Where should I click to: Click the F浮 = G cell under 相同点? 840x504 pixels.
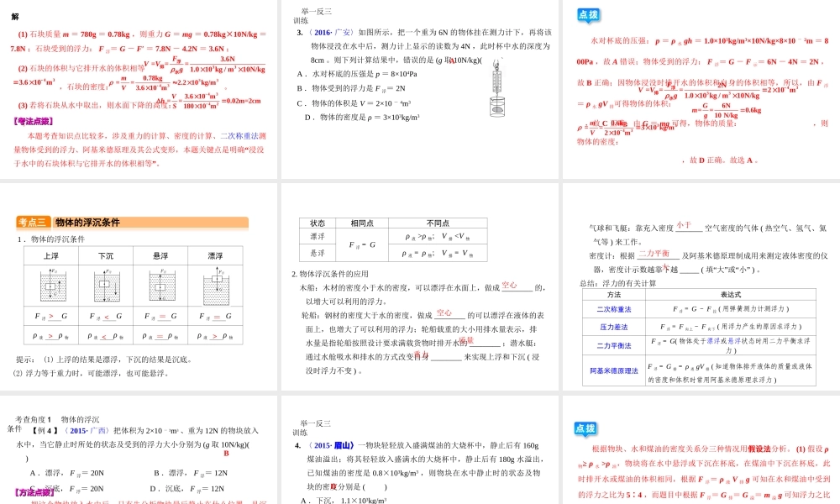(362, 244)
